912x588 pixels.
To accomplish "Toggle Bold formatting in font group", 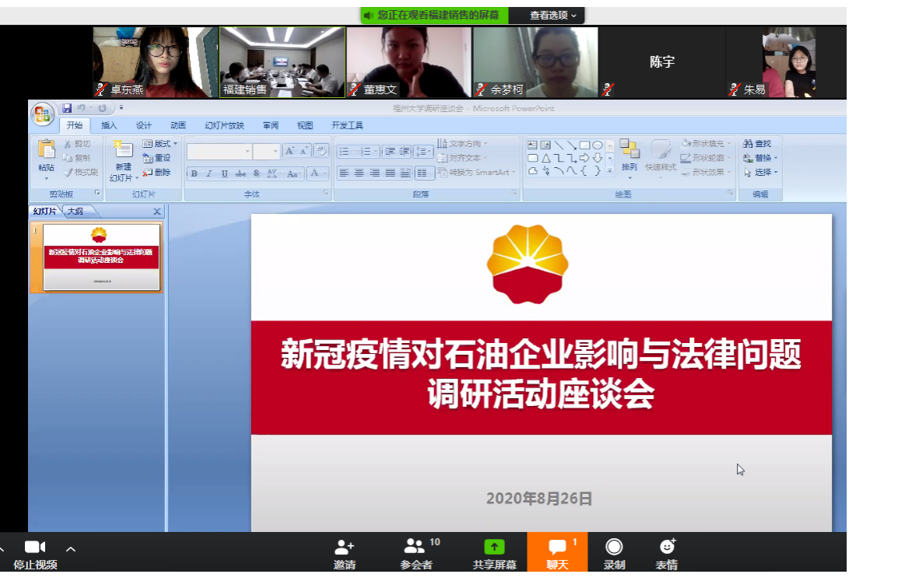I will (194, 173).
